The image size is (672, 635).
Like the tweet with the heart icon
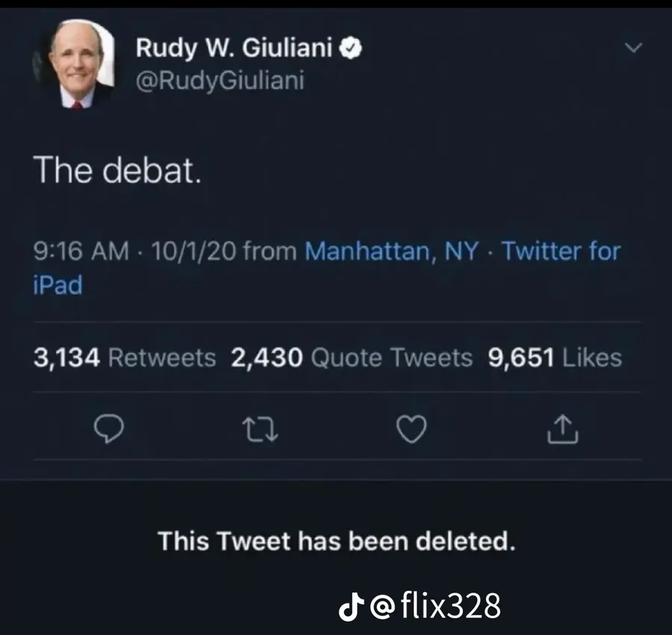point(411,429)
